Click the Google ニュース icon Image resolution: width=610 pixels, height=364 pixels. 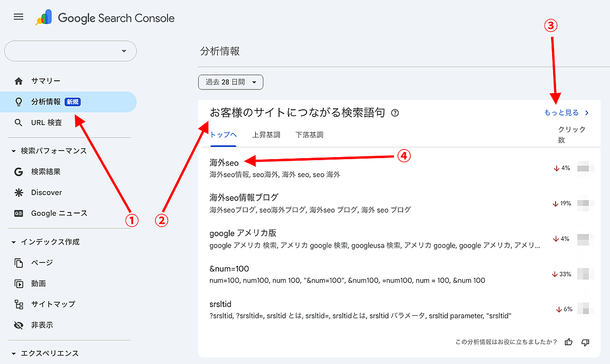coord(19,214)
